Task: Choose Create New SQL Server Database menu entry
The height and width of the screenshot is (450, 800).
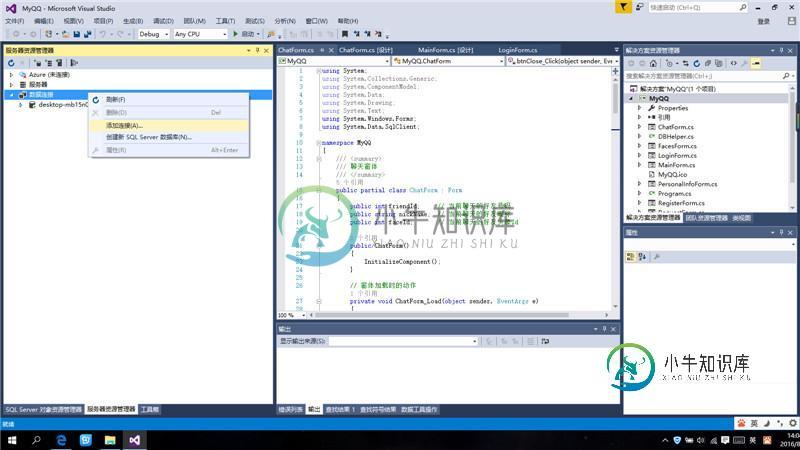Action: point(168,137)
